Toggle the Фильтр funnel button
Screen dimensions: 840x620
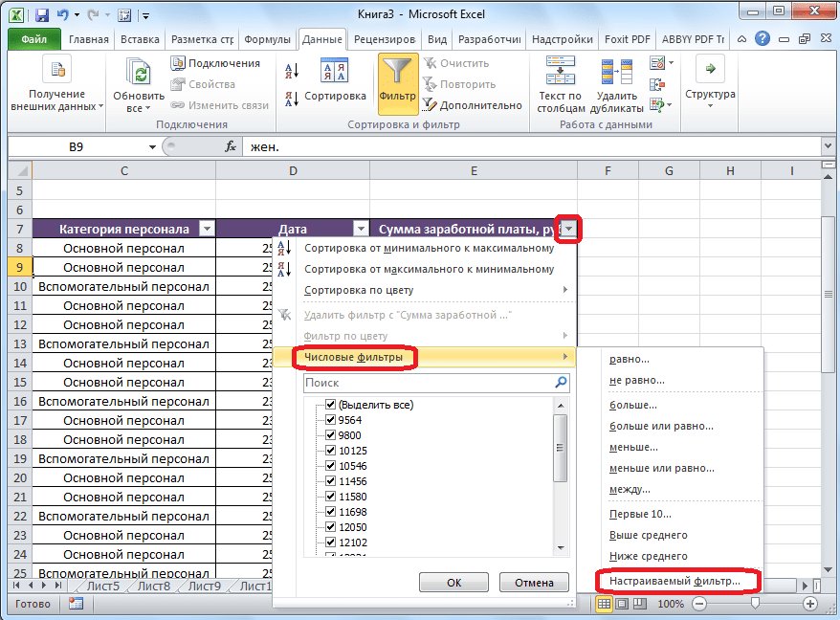pyautogui.click(x=397, y=83)
